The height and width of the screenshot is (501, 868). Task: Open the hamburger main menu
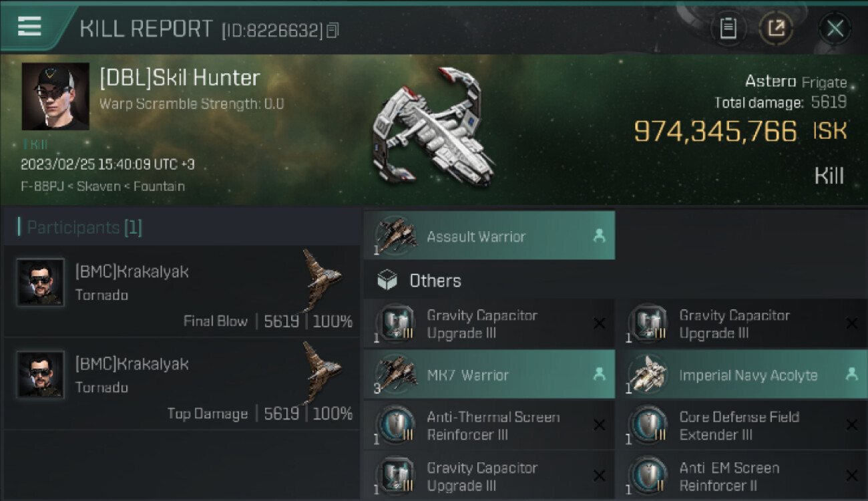point(29,27)
